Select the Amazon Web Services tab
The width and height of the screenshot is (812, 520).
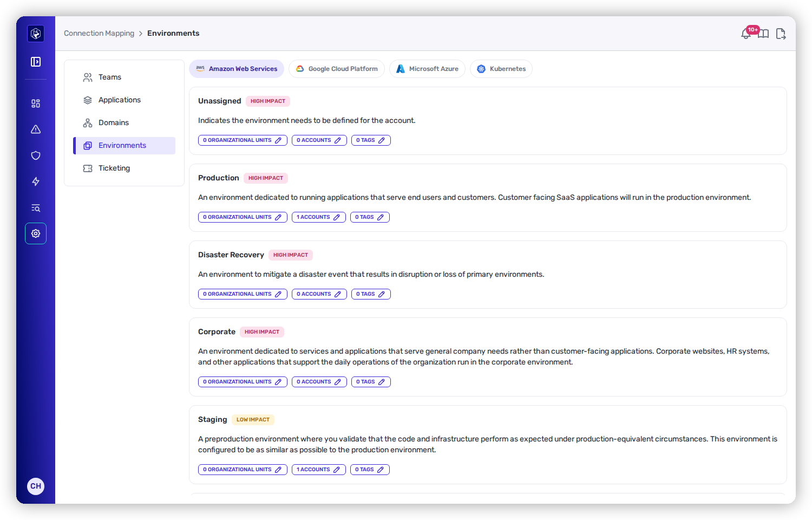237,69
